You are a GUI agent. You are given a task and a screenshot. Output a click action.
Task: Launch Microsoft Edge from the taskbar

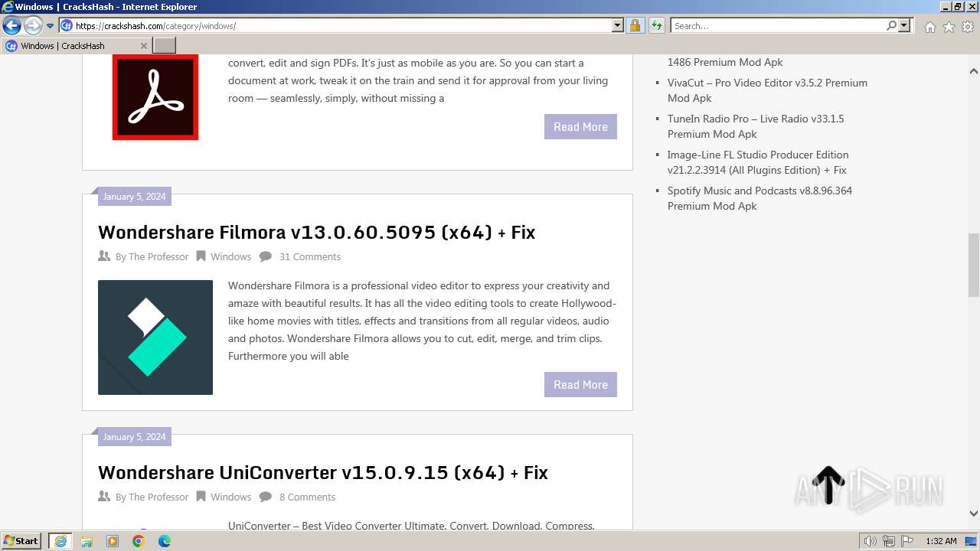pyautogui.click(x=165, y=541)
